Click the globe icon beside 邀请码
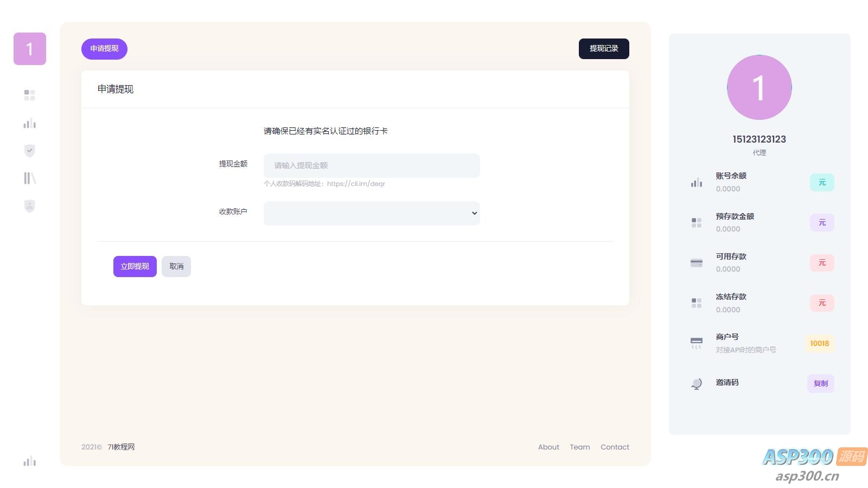 pos(697,383)
